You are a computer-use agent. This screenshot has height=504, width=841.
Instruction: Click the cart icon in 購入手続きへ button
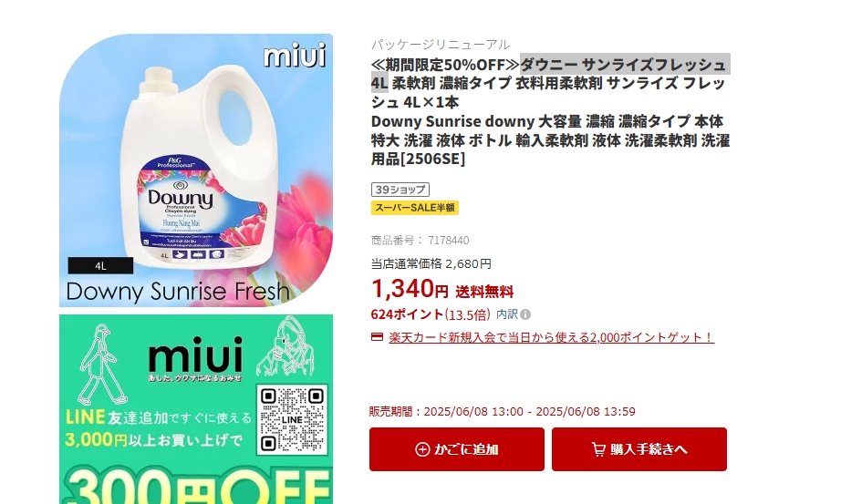(x=598, y=449)
